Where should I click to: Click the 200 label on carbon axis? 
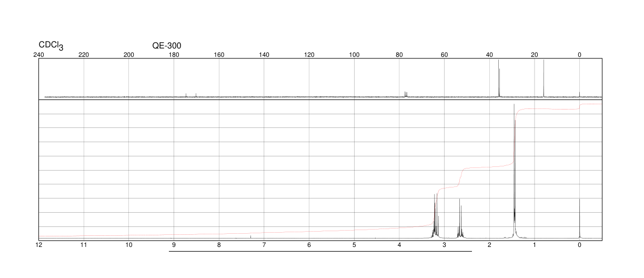(129, 55)
